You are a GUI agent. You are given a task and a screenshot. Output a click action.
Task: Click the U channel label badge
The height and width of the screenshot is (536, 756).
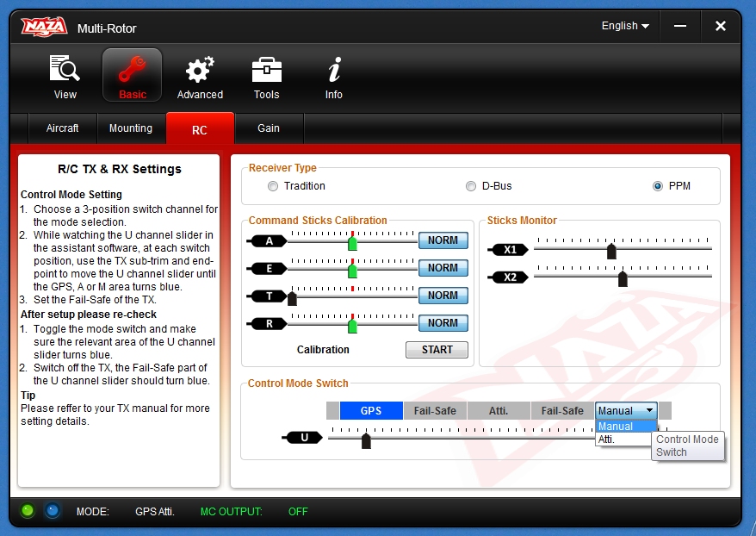click(x=302, y=438)
